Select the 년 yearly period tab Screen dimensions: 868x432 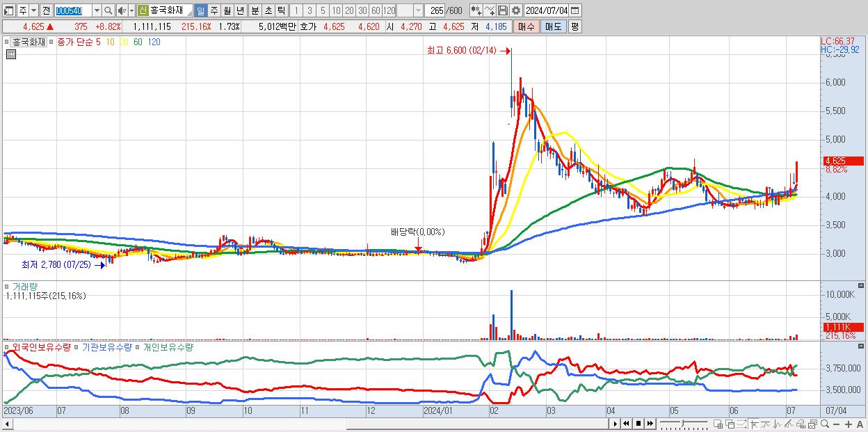click(241, 11)
